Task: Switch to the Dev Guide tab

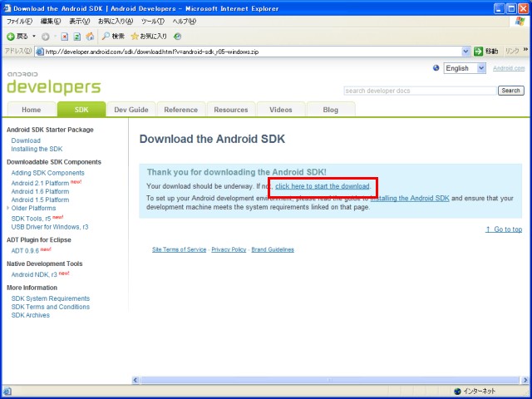Action: [131, 110]
